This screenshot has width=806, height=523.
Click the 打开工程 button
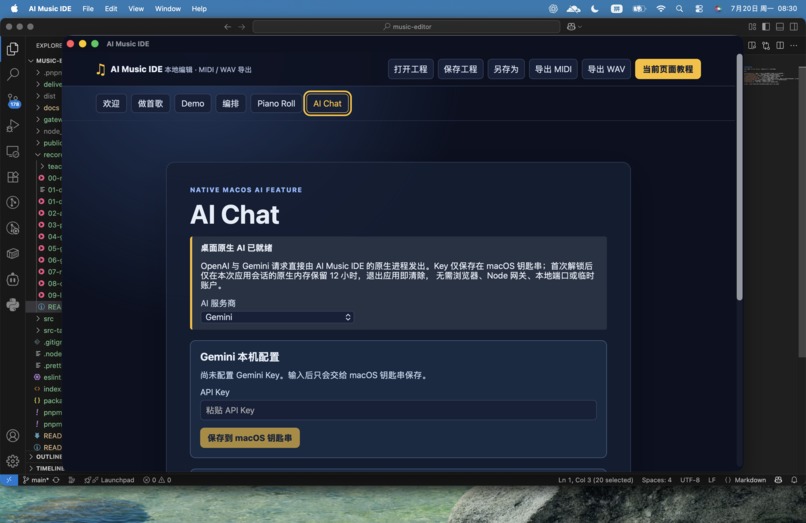tap(411, 69)
